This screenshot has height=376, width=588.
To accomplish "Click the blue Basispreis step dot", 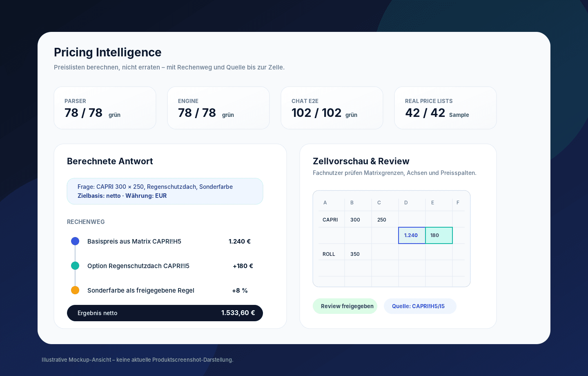I will [x=75, y=241].
